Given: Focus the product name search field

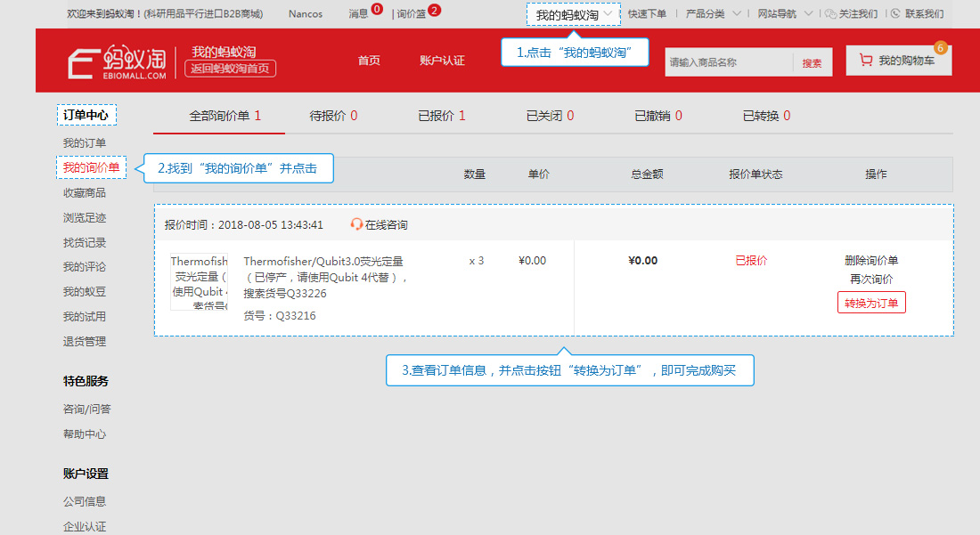Looking at the screenshot, I should [729, 62].
